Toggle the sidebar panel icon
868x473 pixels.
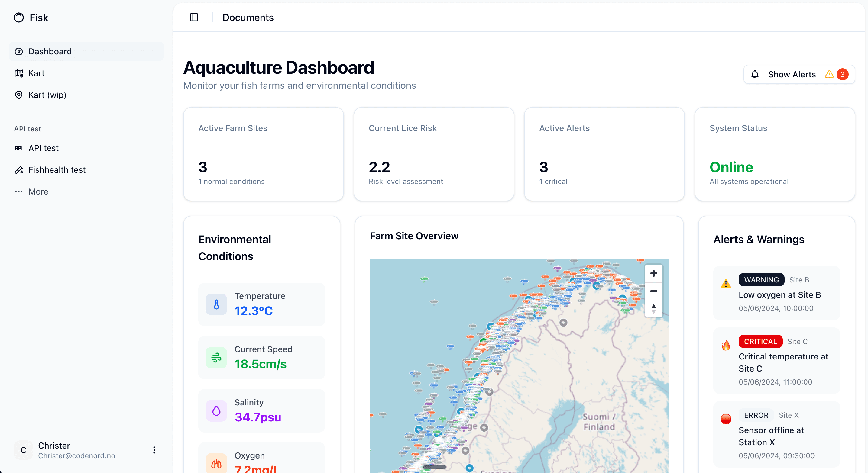194,17
